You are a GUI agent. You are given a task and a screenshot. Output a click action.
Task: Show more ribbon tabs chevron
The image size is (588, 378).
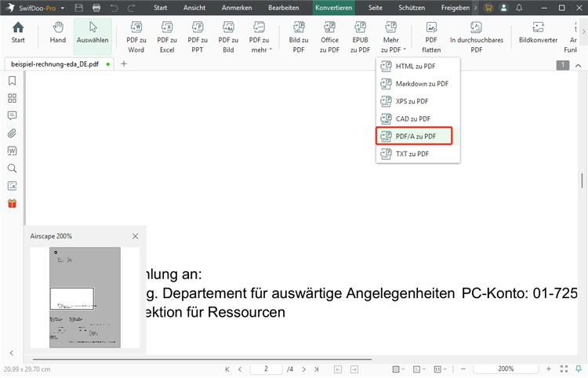[x=476, y=8]
